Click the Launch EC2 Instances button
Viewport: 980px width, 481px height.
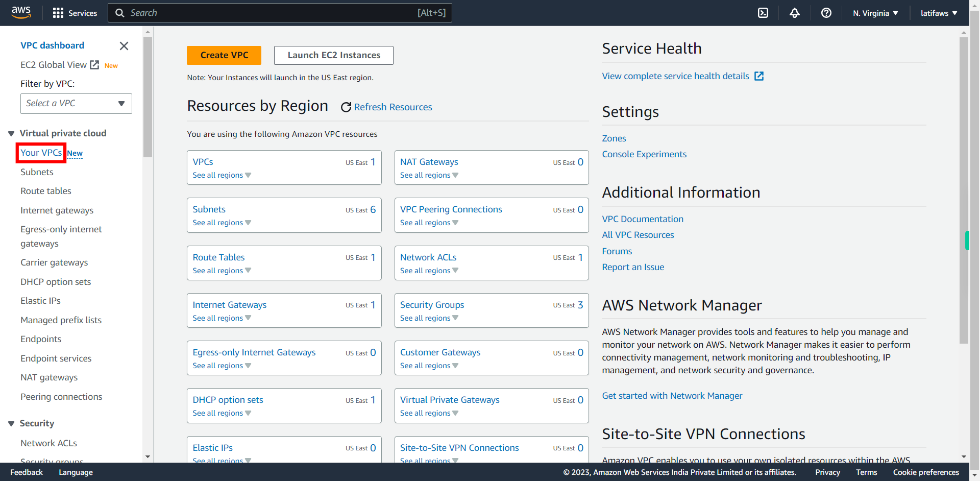point(334,55)
